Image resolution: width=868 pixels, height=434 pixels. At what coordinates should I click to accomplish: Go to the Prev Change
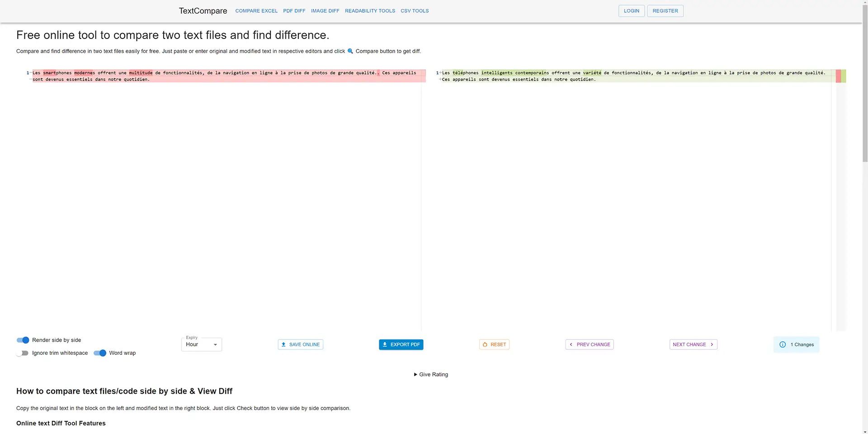pos(590,344)
